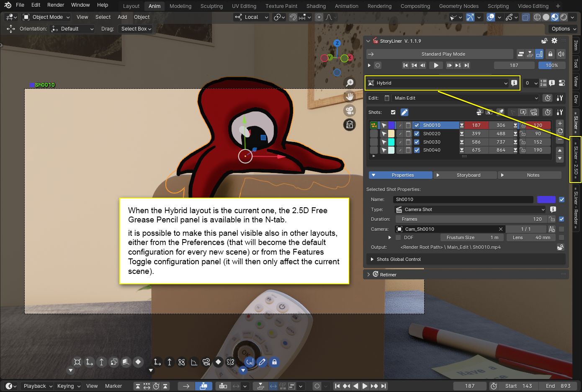Expand the Shots Global Control panel
582x392 pixels.
[398, 259]
